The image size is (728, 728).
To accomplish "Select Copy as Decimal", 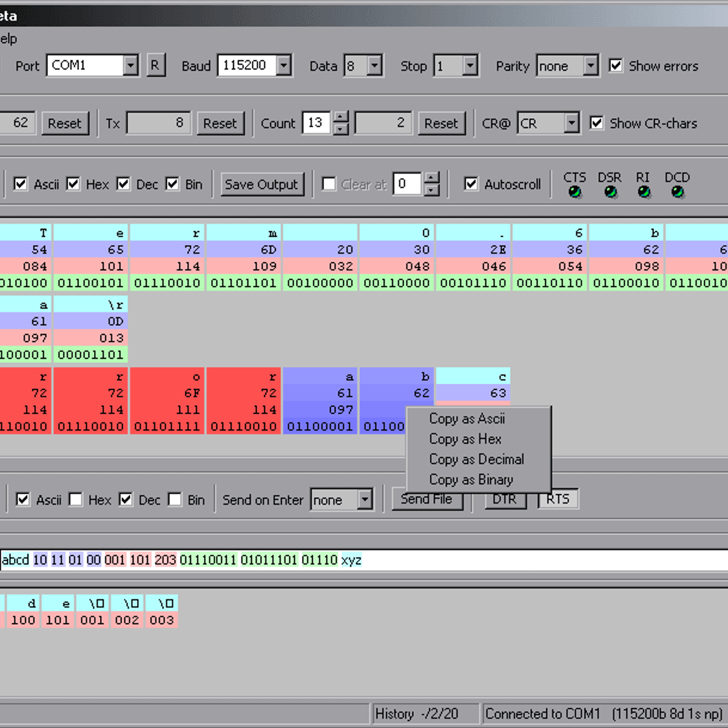I will pyautogui.click(x=477, y=459).
